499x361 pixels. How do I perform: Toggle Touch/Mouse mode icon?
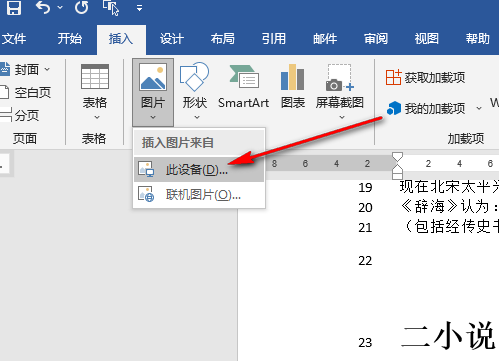pyautogui.click(x=111, y=7)
